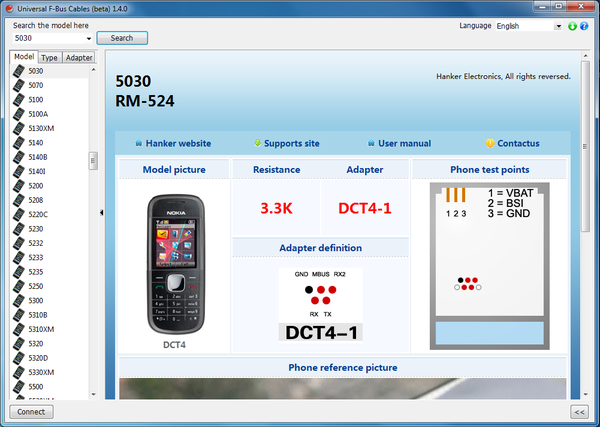Click the Supports site icon
The width and height of the screenshot is (600, 427).
coord(258,143)
